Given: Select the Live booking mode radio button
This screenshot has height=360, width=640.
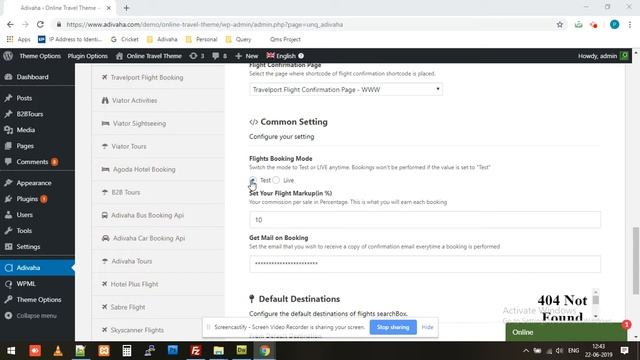Looking at the screenshot, I should (x=276, y=180).
